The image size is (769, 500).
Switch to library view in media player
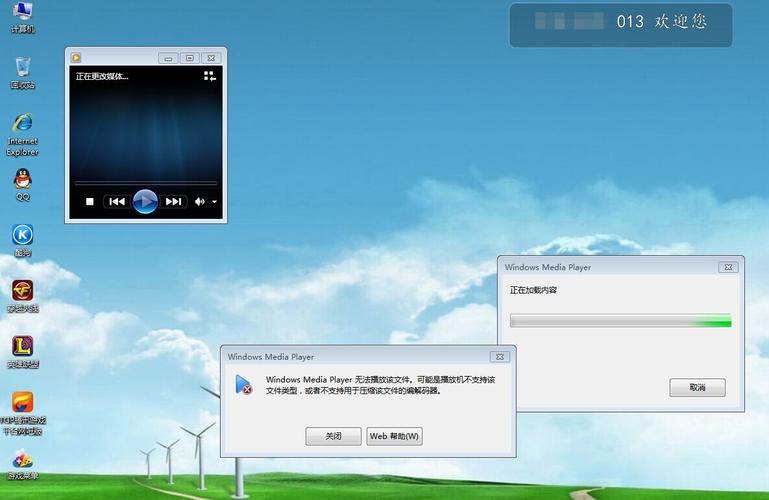210,76
